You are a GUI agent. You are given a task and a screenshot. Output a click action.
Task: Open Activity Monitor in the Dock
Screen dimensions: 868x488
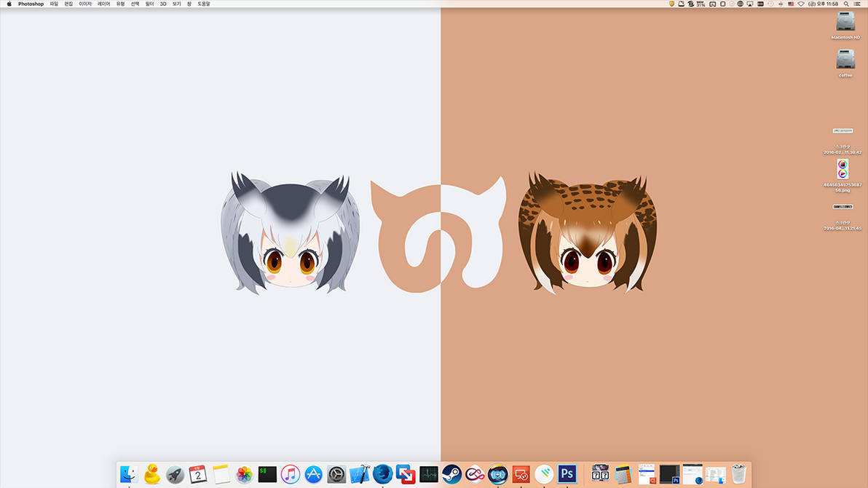[x=428, y=474]
